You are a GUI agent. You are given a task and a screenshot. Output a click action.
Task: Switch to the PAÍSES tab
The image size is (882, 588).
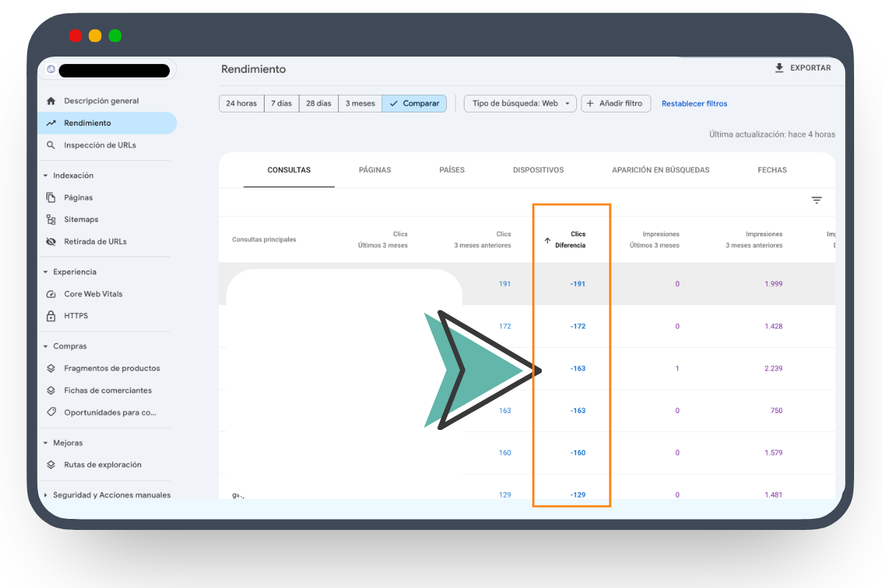pyautogui.click(x=452, y=170)
